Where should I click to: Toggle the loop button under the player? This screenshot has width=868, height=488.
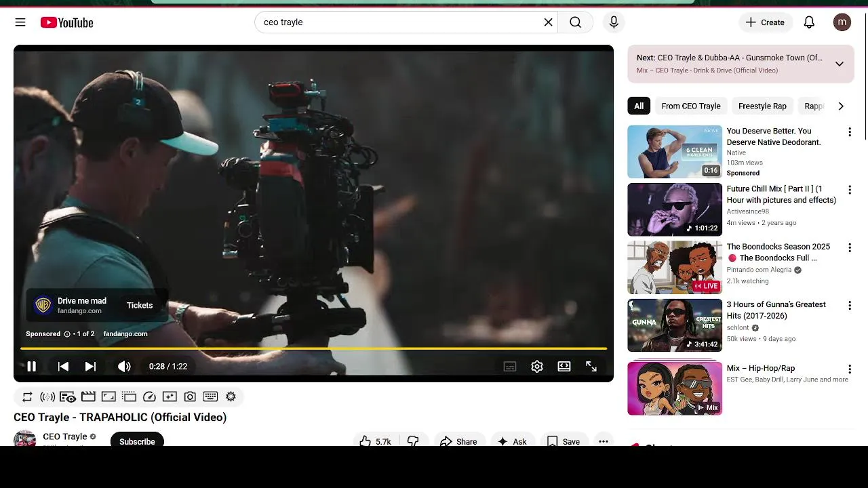point(27,396)
